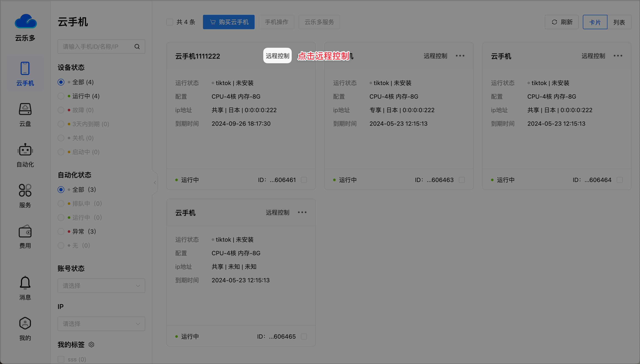Select automation status 全部 (3) radio
Viewport: 640px width, 364px height.
coord(61,189)
